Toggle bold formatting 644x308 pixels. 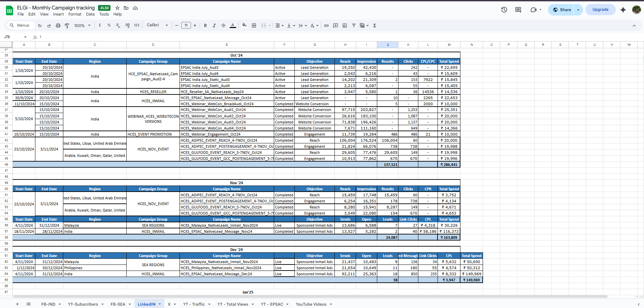[x=205, y=26]
